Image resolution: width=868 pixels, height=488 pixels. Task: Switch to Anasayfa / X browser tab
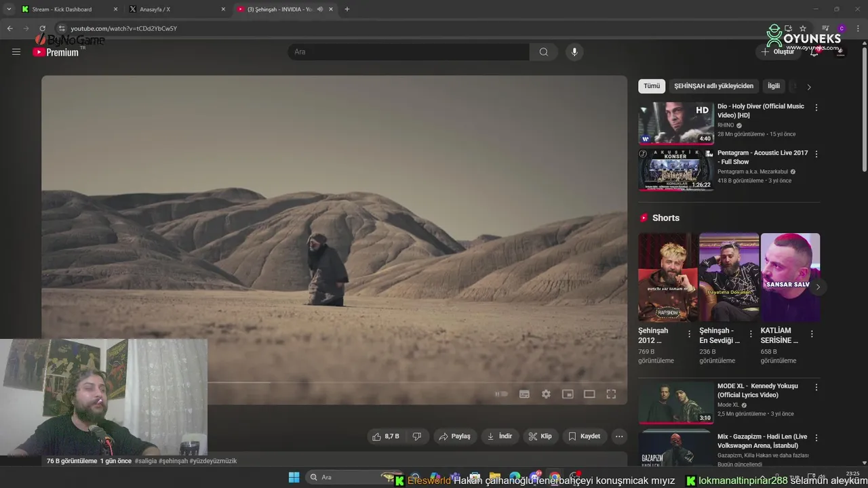point(178,9)
